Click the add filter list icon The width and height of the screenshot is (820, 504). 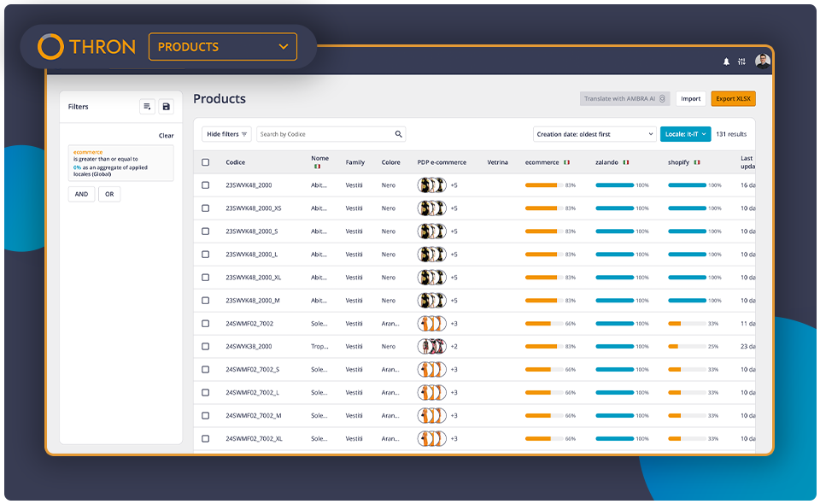pyautogui.click(x=148, y=107)
